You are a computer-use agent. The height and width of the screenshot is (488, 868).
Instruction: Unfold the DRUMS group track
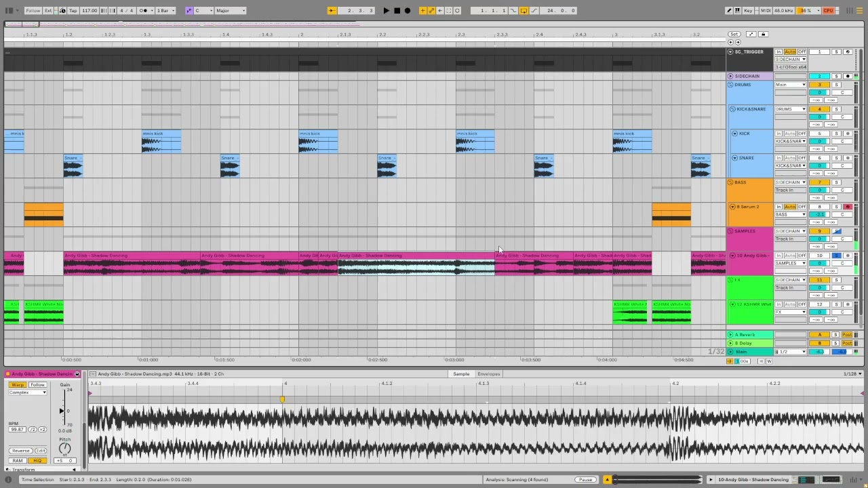(730, 85)
